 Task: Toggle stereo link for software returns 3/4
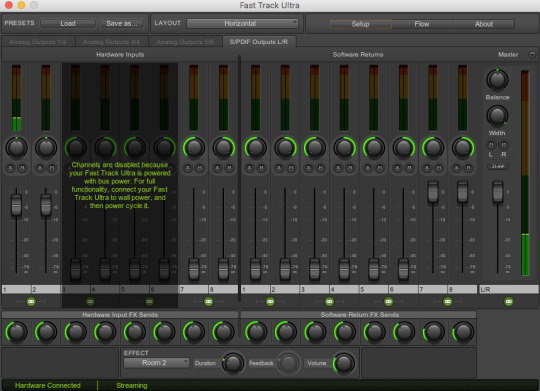tap(329, 302)
